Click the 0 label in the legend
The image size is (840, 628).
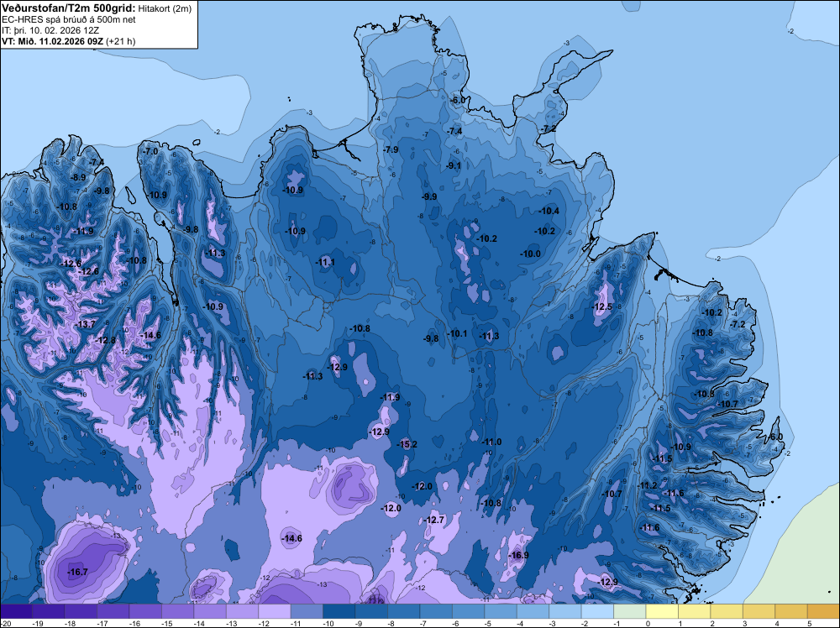click(x=648, y=623)
